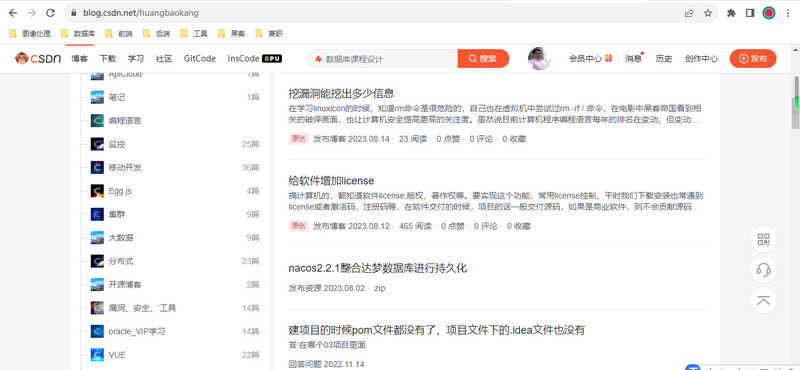The image size is (800, 370).
Task: Open the 博客 nav menu item
Action: 80,59
